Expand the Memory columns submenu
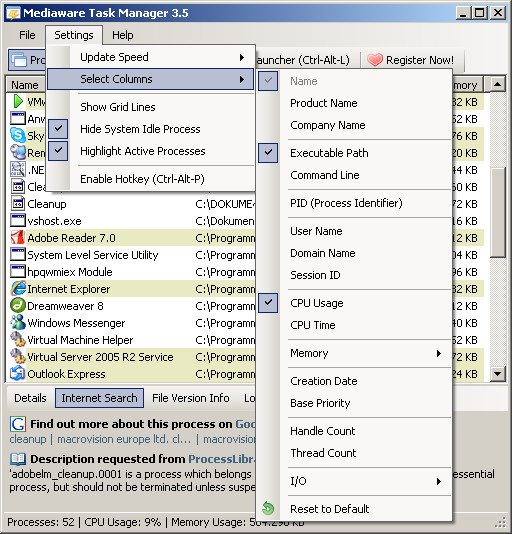Screen dimensions: 512x534 [x=354, y=353]
